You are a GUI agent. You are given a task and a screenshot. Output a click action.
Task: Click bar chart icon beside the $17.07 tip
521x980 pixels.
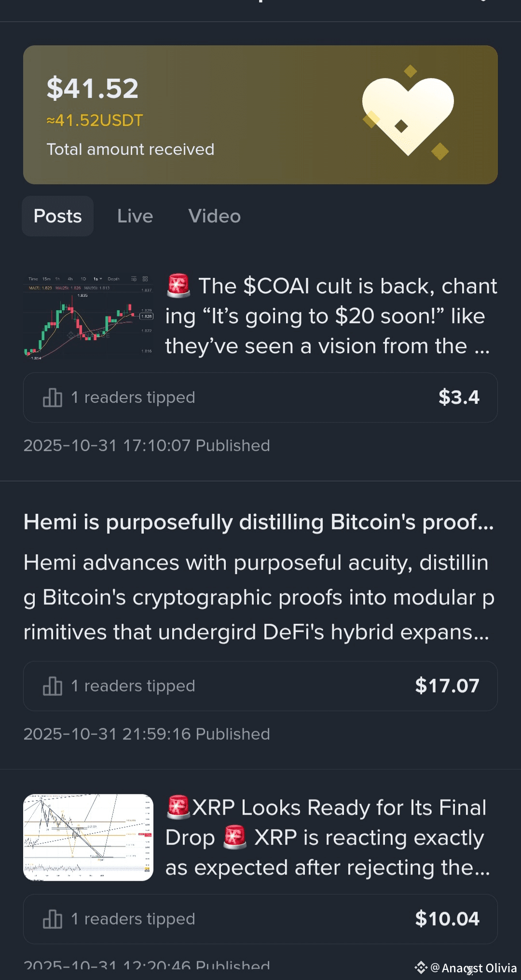click(x=53, y=686)
